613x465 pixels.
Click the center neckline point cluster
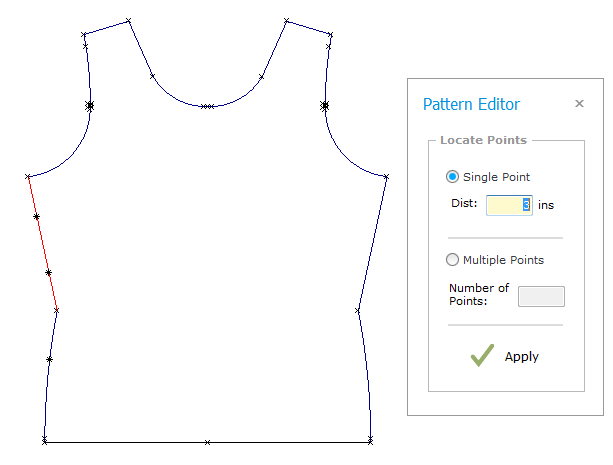click(x=208, y=106)
